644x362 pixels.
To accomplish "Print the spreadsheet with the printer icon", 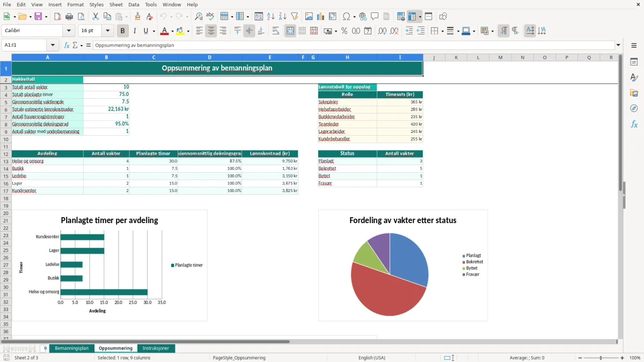I will coord(69,17).
